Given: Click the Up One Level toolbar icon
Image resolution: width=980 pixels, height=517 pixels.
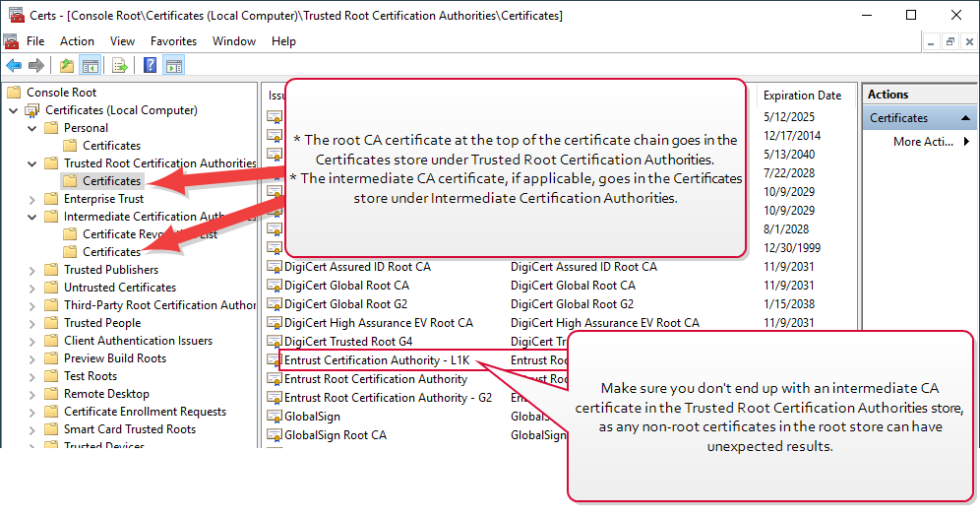Looking at the screenshot, I should (x=66, y=66).
